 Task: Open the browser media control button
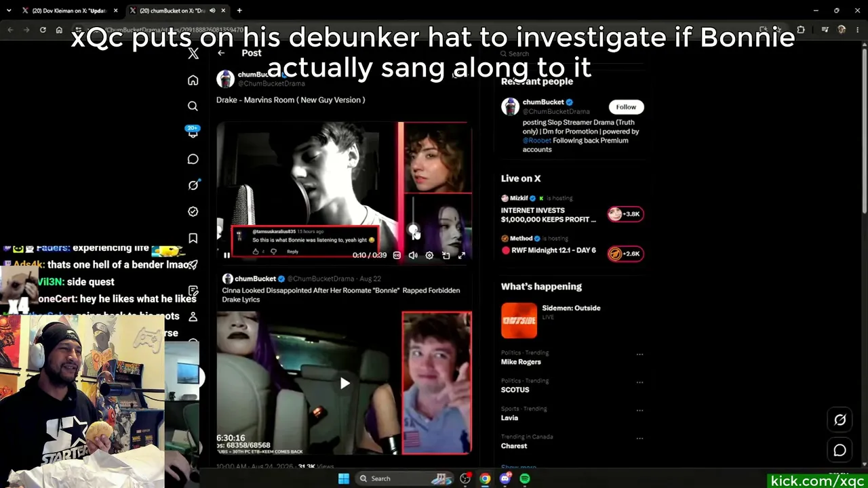[825, 30]
